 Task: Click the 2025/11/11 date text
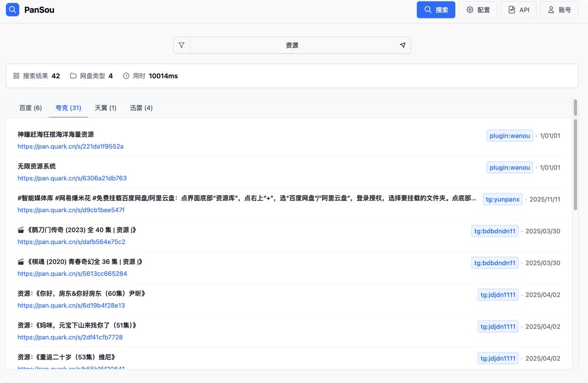tap(545, 200)
